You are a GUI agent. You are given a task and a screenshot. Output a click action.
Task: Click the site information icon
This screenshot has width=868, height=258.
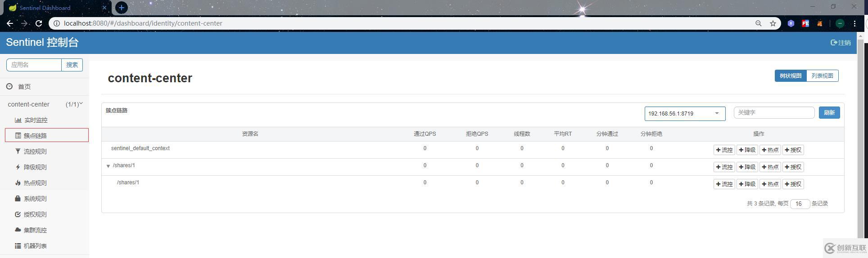pyautogui.click(x=56, y=23)
